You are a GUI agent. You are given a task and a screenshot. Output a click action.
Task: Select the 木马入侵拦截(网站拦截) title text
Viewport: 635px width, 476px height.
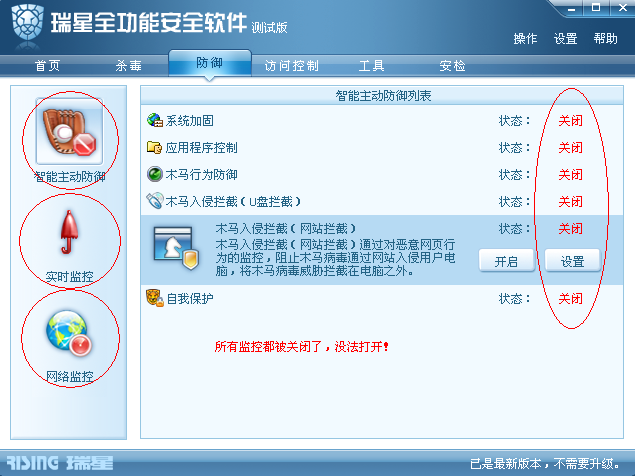pyautogui.click(x=286, y=228)
